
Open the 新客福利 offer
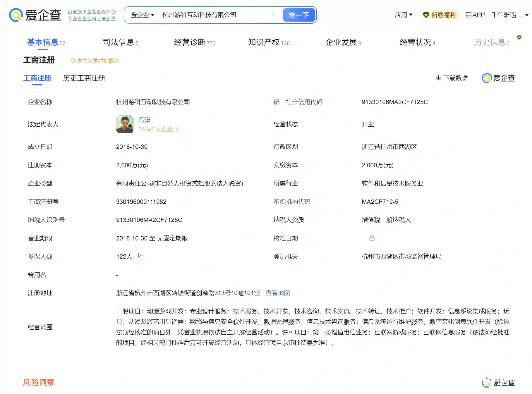pyautogui.click(x=439, y=15)
